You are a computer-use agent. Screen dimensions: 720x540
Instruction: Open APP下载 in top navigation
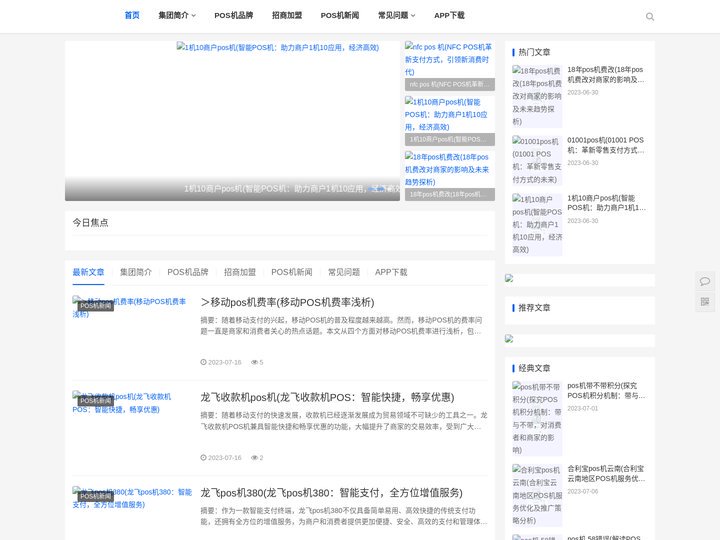coord(449,15)
